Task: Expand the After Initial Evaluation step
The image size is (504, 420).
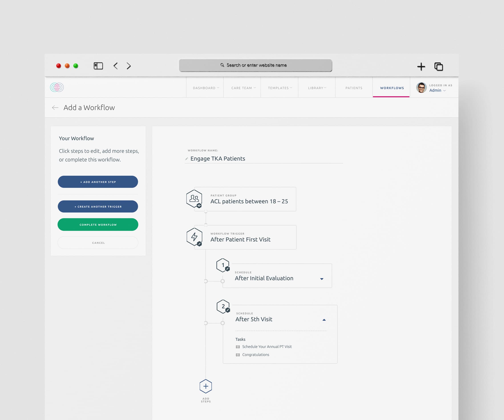Action: point(322,279)
